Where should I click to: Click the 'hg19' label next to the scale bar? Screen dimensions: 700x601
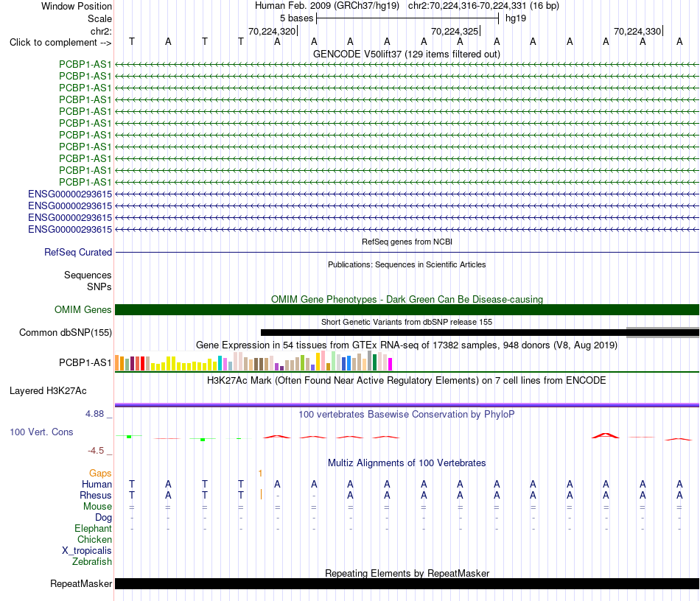(516, 18)
